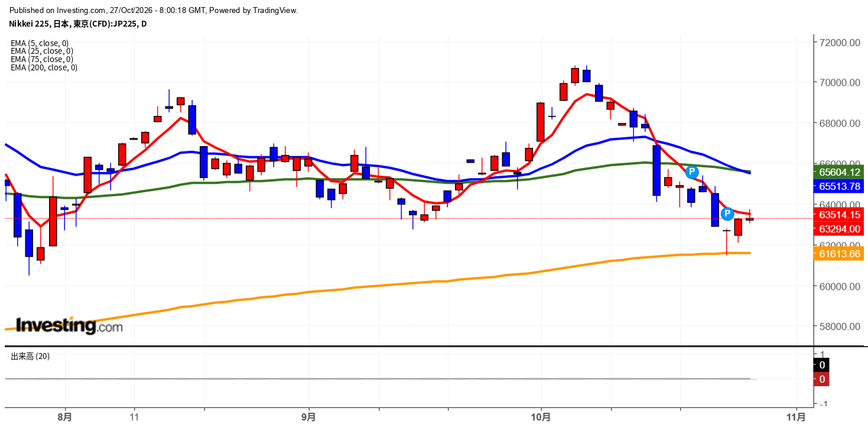Viewport: 868px width, 427px height.
Task: Click the 8月 date axis label
Action: click(x=65, y=416)
